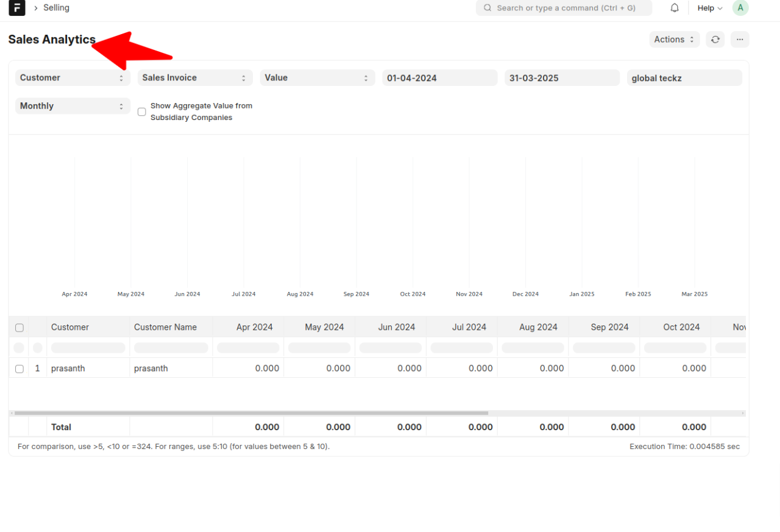This screenshot has height=532, width=780.
Task: Go to the Selling breadcrumb
Action: 56,8
